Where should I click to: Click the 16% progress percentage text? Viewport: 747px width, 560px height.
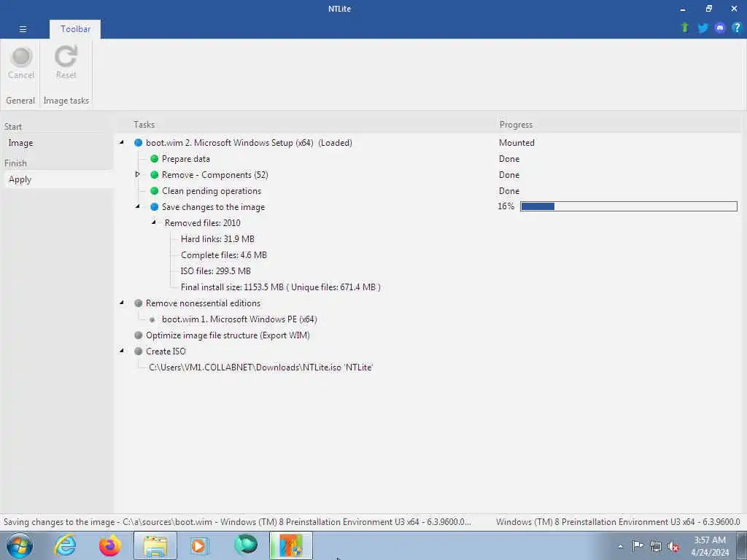tap(506, 206)
